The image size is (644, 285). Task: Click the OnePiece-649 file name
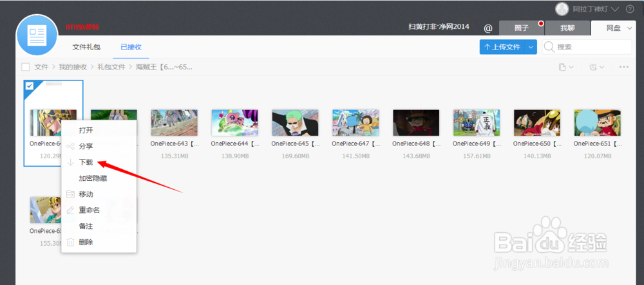[x=477, y=144]
